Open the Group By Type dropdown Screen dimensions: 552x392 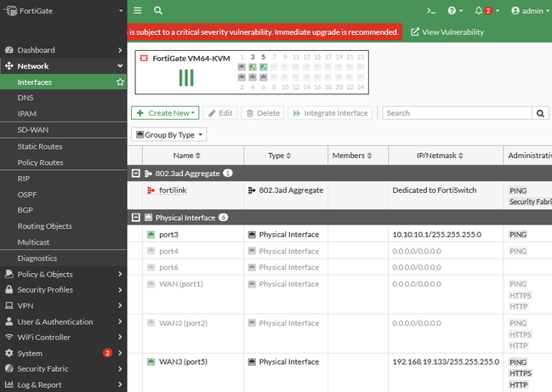169,134
